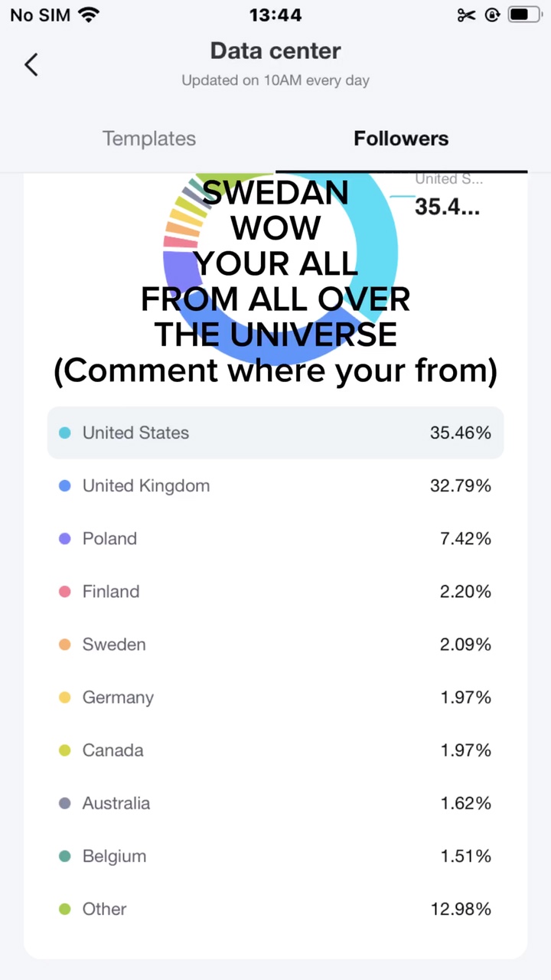Tap the scissors icon in status bar

(x=466, y=15)
